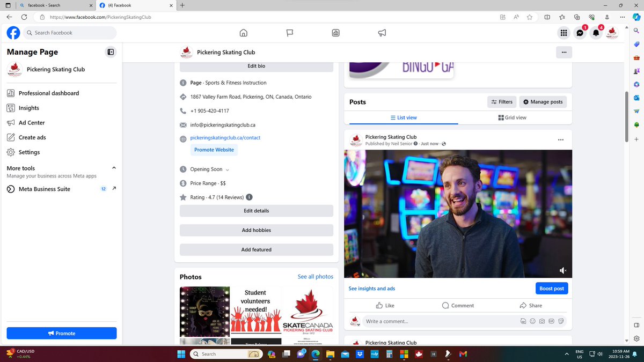The image size is (644, 362).
Task: Open a new browser tab
Action: 182,5
